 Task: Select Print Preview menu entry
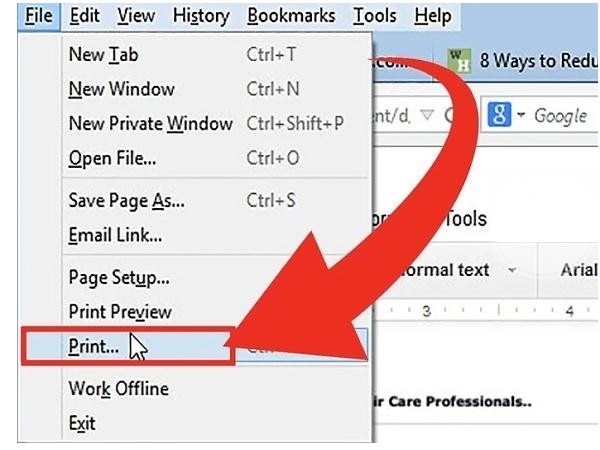(216, 311)
